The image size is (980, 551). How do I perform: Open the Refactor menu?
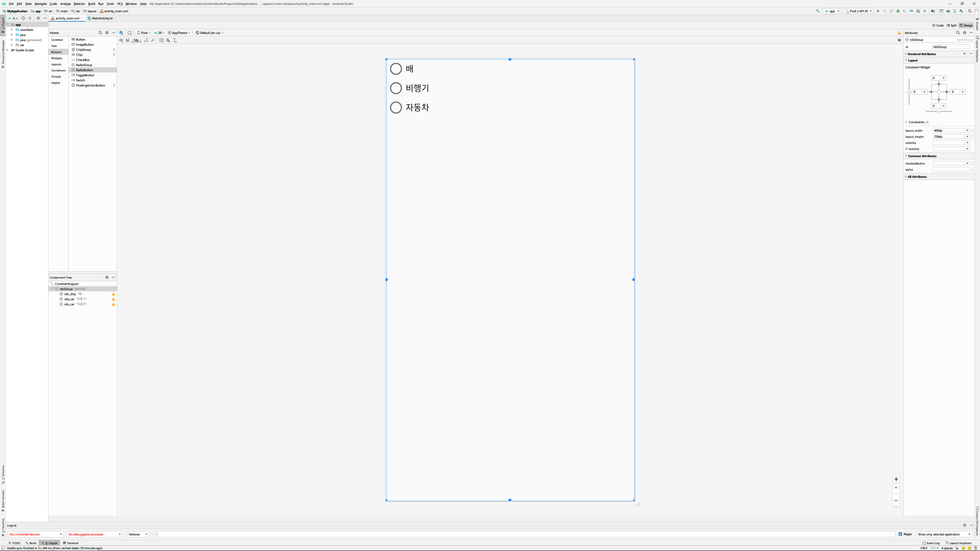coord(79,4)
